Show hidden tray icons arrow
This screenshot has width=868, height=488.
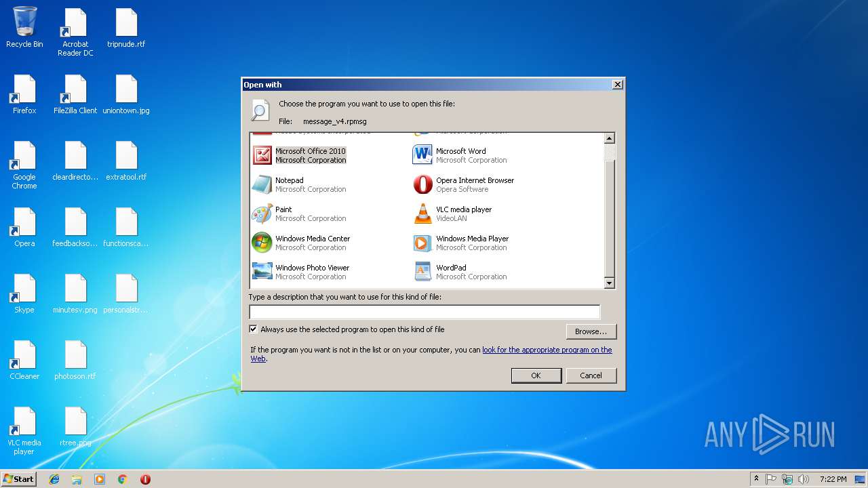[x=756, y=479]
